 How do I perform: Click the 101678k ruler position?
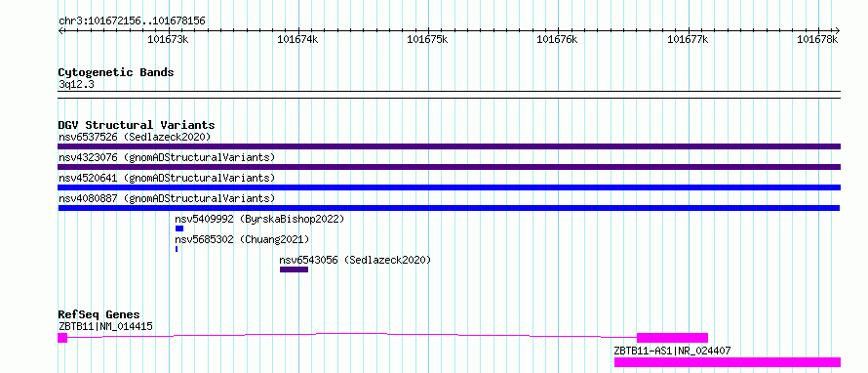click(x=817, y=39)
